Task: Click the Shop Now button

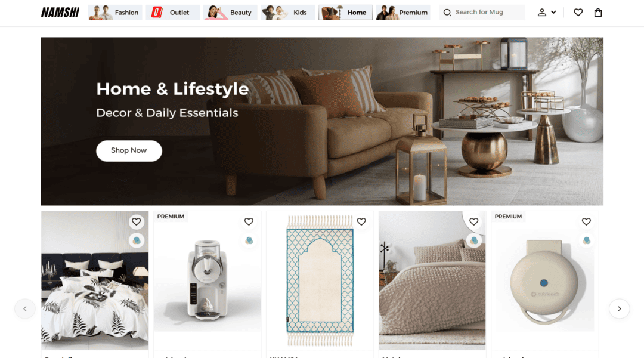Action: [129, 150]
